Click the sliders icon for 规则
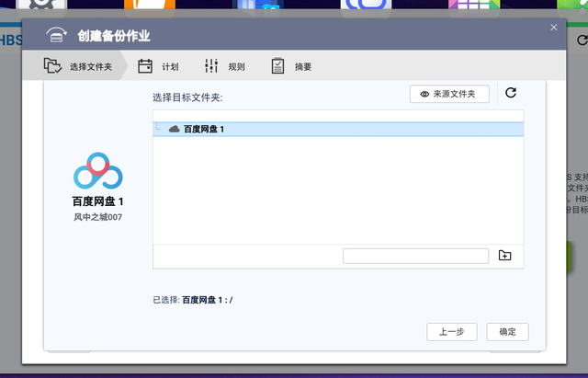 click(x=211, y=66)
